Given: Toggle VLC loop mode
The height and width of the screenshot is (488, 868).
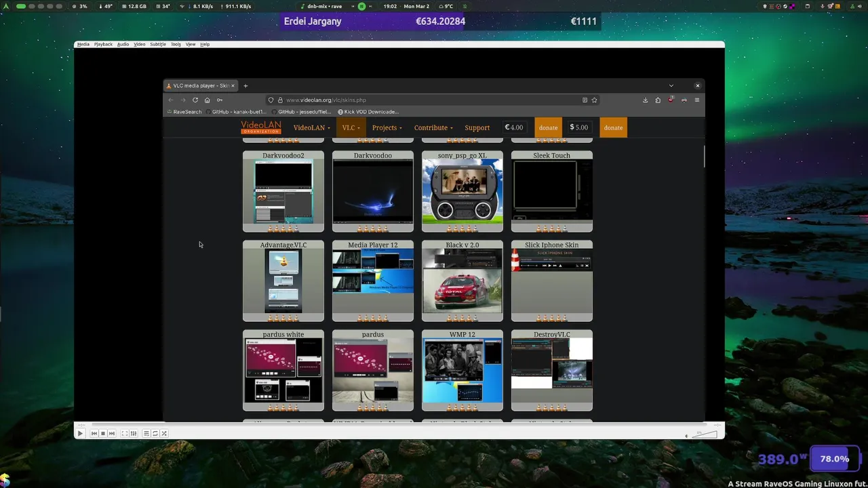Looking at the screenshot, I should pyautogui.click(x=155, y=433).
